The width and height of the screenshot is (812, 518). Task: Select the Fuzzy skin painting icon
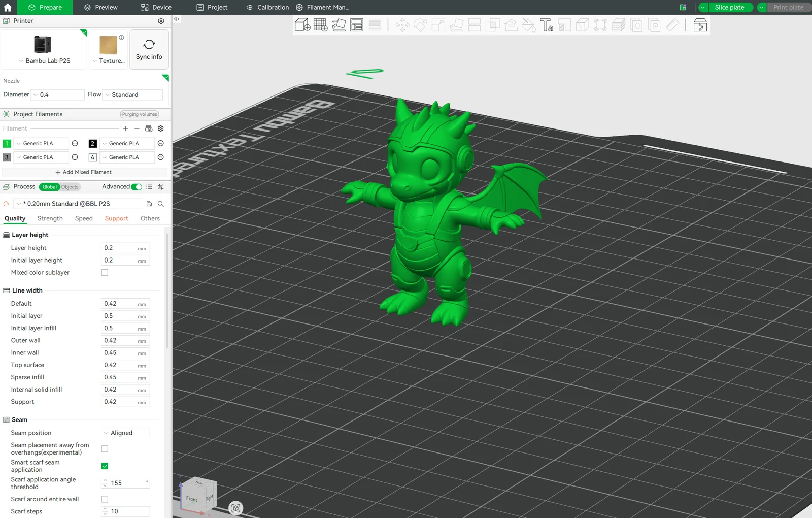click(x=619, y=25)
